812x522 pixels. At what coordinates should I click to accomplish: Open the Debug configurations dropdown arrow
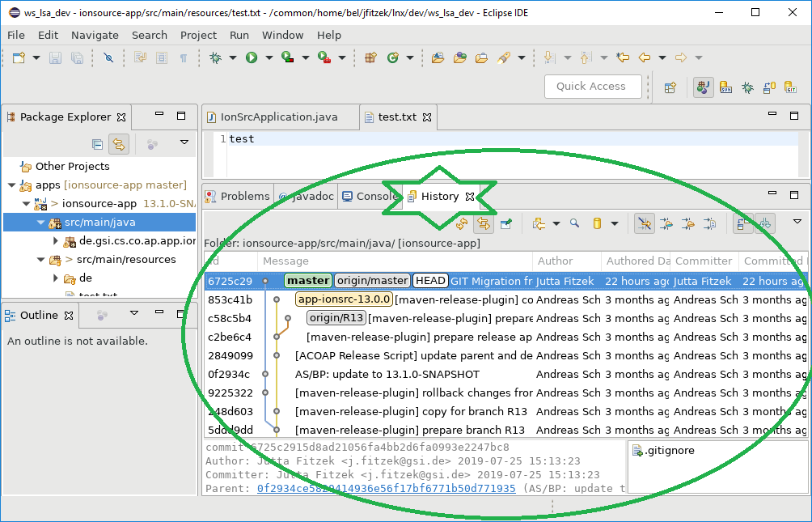[232, 57]
